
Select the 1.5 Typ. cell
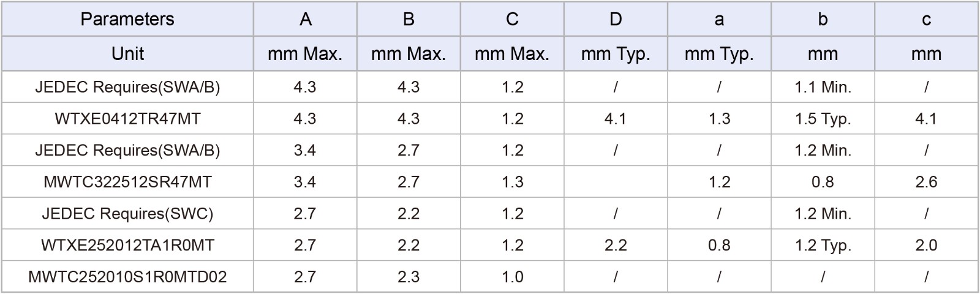point(823,119)
